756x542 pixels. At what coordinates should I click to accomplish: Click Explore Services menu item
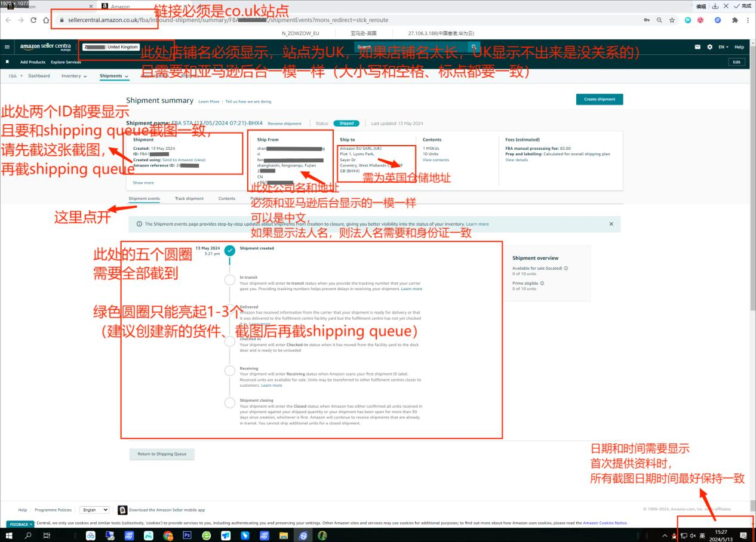[66, 62]
